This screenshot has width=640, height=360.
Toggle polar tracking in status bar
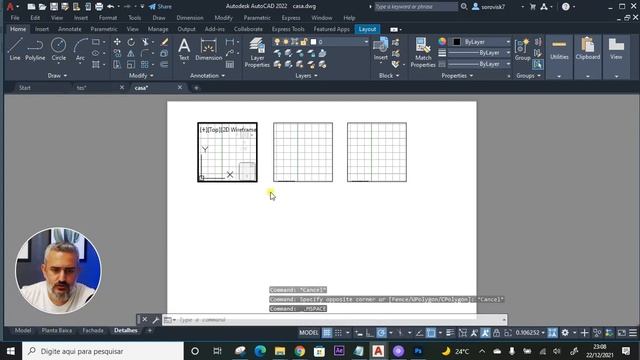coord(381,333)
